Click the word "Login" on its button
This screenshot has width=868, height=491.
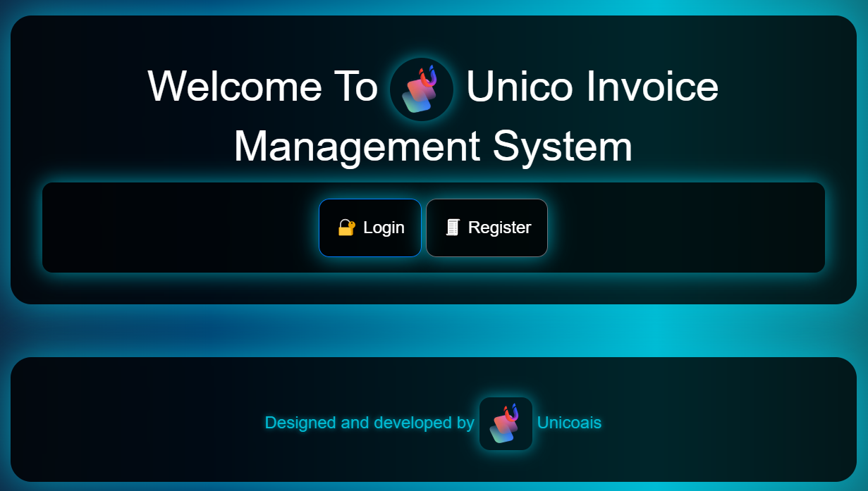(x=384, y=228)
